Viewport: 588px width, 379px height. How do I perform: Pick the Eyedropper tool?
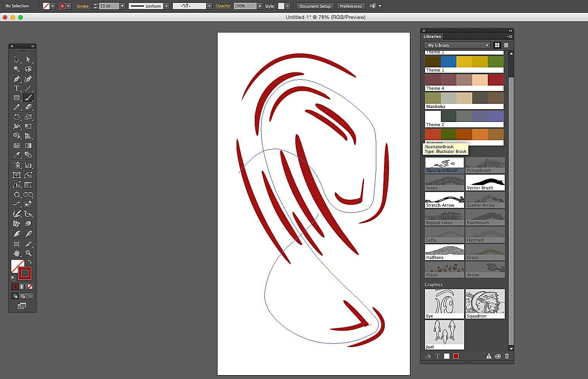click(17, 155)
